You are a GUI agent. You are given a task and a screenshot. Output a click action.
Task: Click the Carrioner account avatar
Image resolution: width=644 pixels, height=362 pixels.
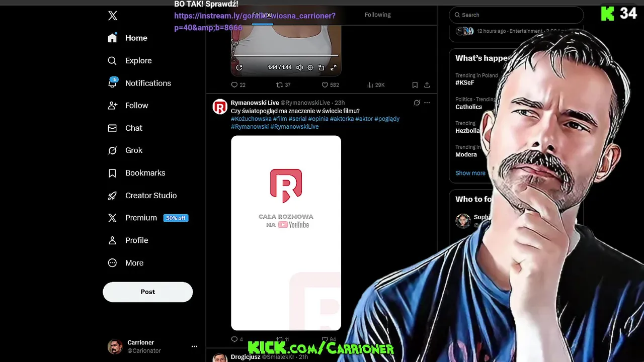(x=115, y=346)
